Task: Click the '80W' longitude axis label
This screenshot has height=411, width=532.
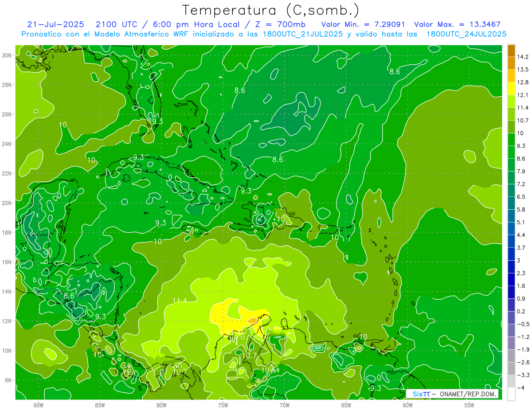Action: [161, 405]
